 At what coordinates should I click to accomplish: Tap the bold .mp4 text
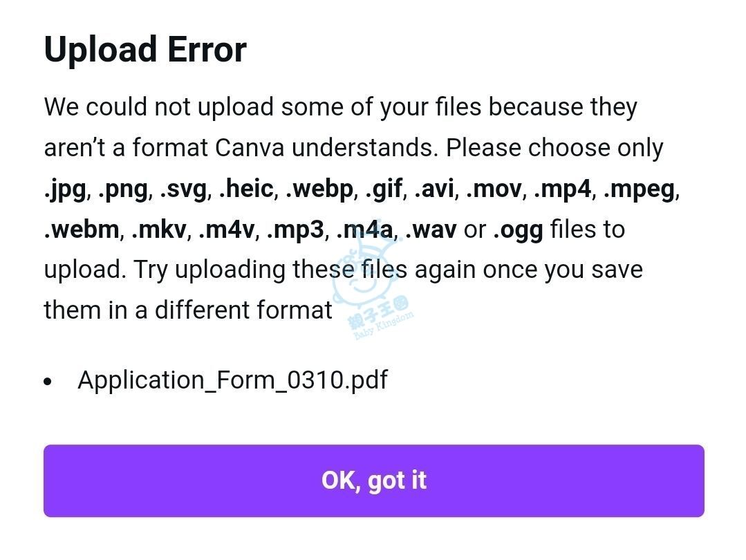click(x=563, y=189)
